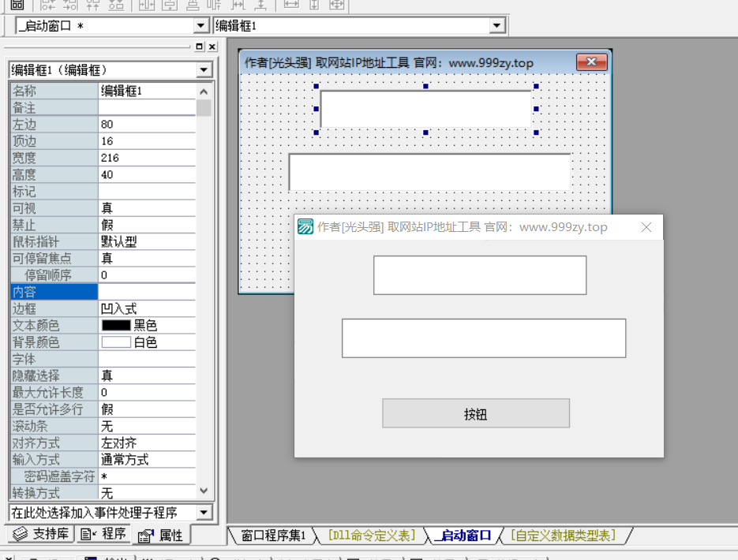Select the 编辑框1 control on designer form
This screenshot has width=738, height=560.
click(426, 109)
